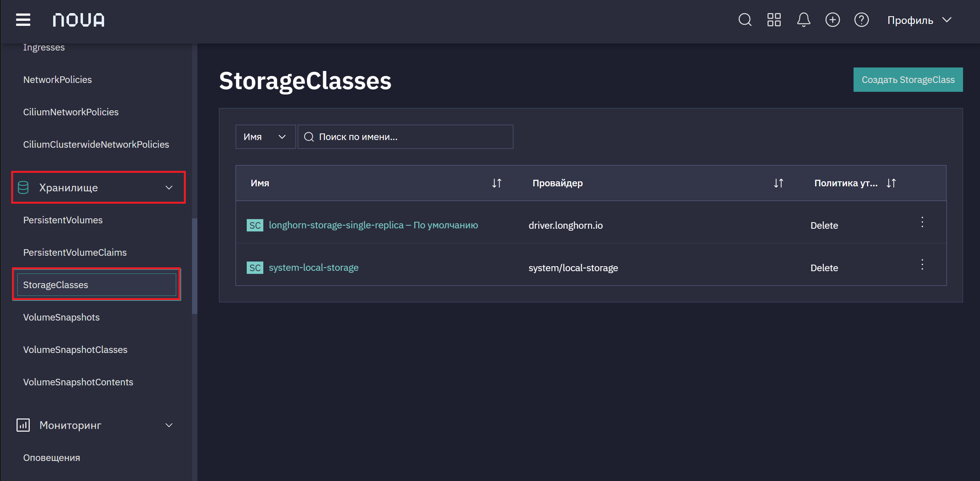
Task: Open VolumeSnapshotContents in sidebar
Action: click(x=78, y=382)
